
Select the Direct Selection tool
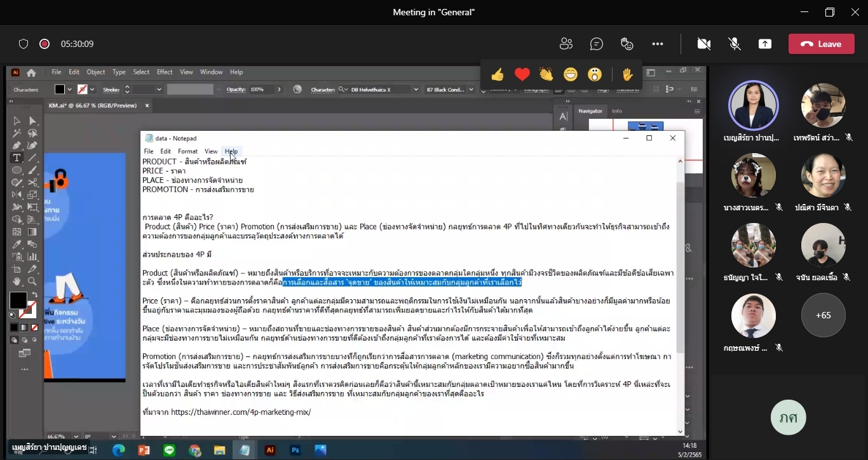pyautogui.click(x=32, y=121)
